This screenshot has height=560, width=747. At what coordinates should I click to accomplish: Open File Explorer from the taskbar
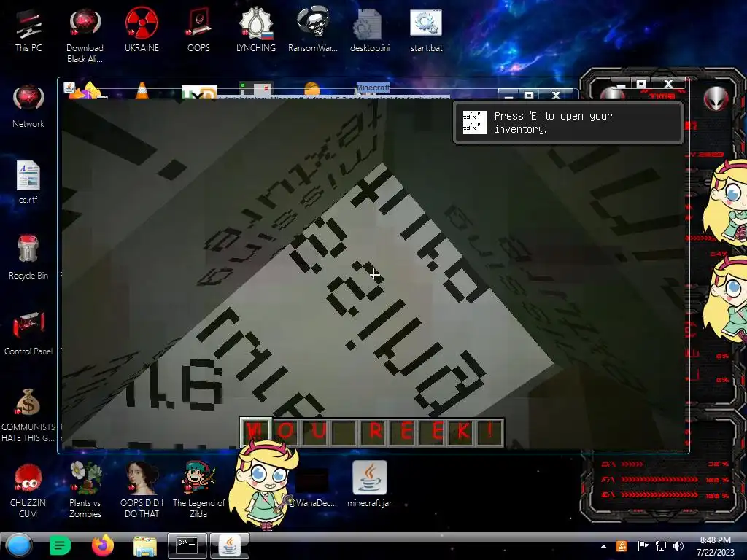(x=145, y=546)
